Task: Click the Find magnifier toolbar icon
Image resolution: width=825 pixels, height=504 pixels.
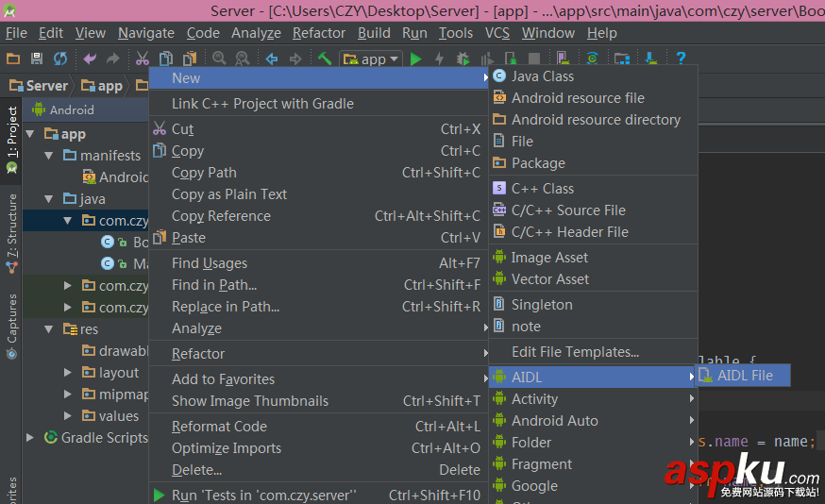Action: (x=219, y=59)
